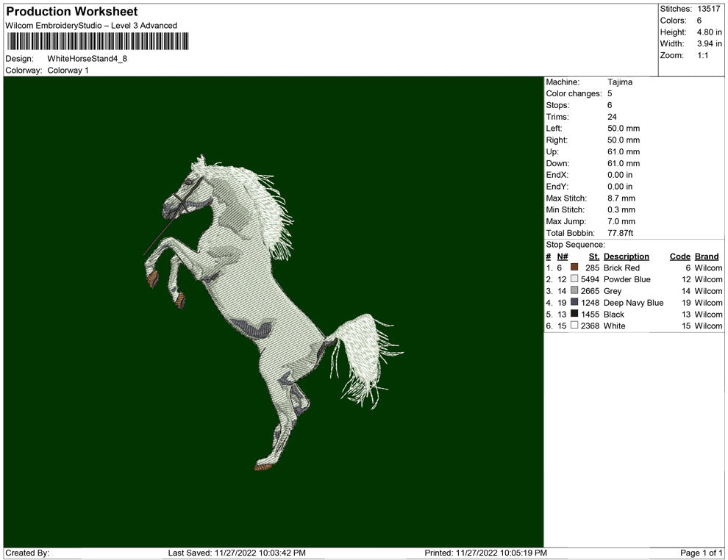This screenshot has width=728, height=560.
Task: Click the Tajima machine value
Action: [x=620, y=82]
